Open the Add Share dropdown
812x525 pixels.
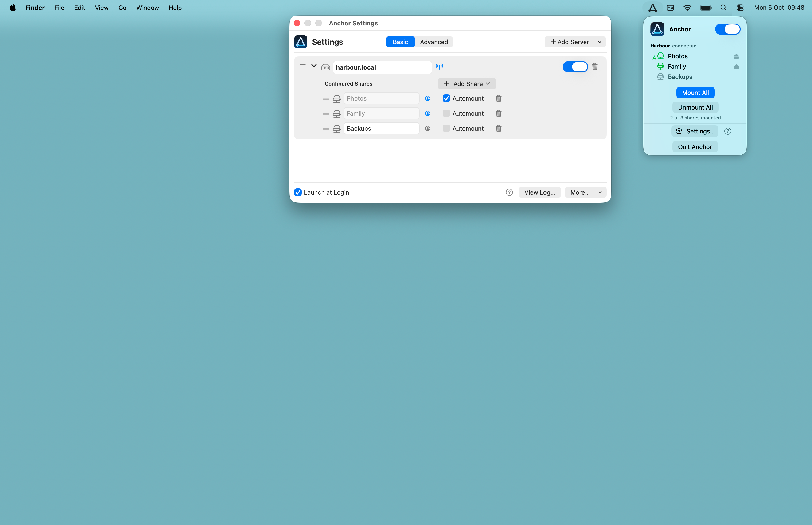pyautogui.click(x=466, y=84)
